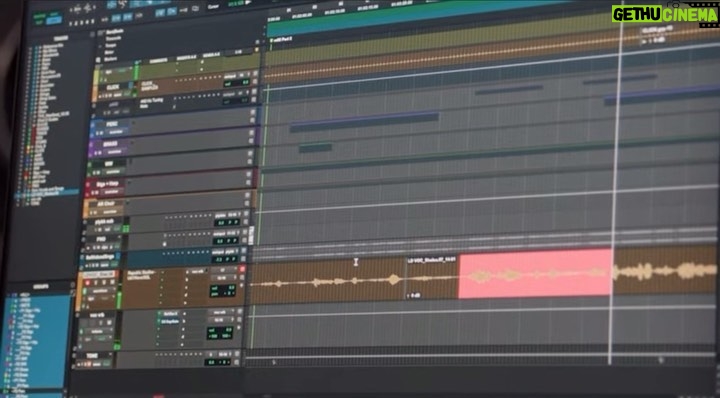
Task: Click the play arrow next to the green counter
Action: click(x=249, y=3)
